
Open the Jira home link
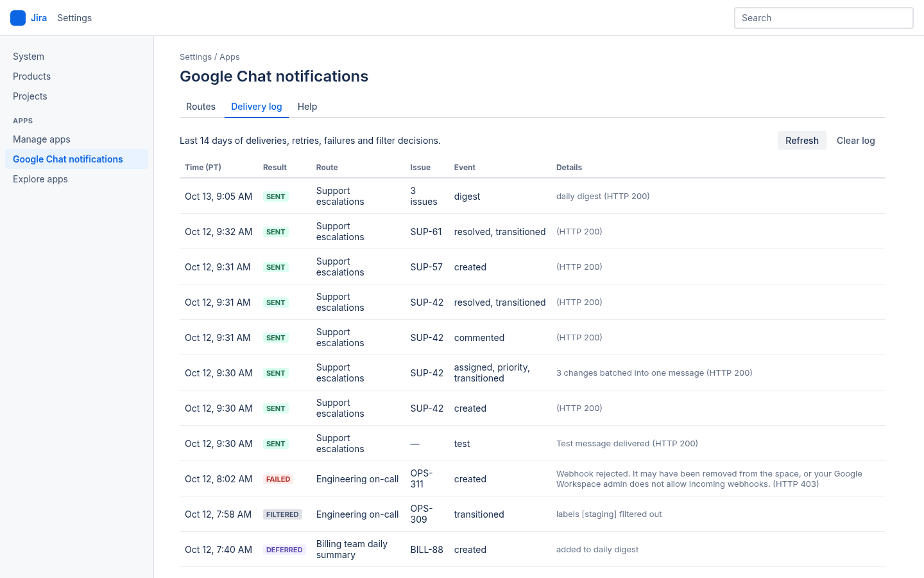38,18
